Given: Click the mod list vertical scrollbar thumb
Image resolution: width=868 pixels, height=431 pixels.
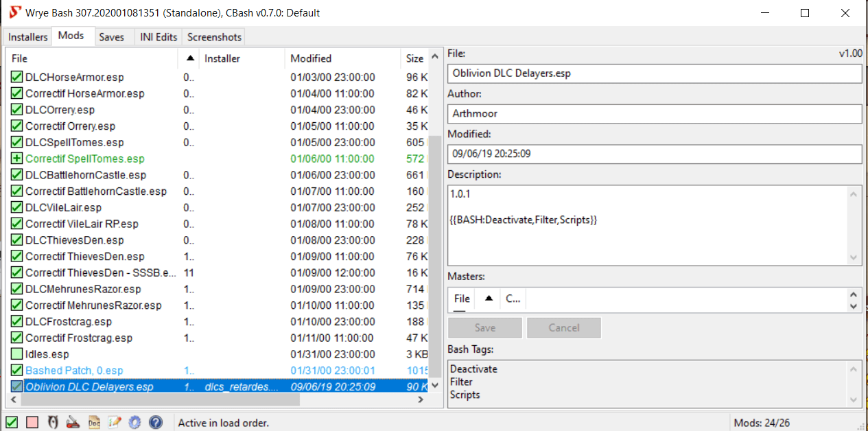Looking at the screenshot, I should click(x=436, y=257).
